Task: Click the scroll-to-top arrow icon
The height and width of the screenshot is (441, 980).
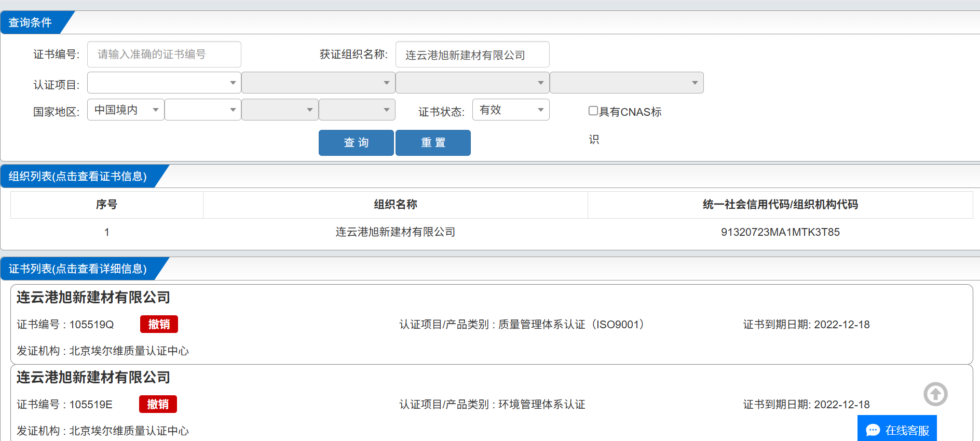Action: (x=935, y=394)
